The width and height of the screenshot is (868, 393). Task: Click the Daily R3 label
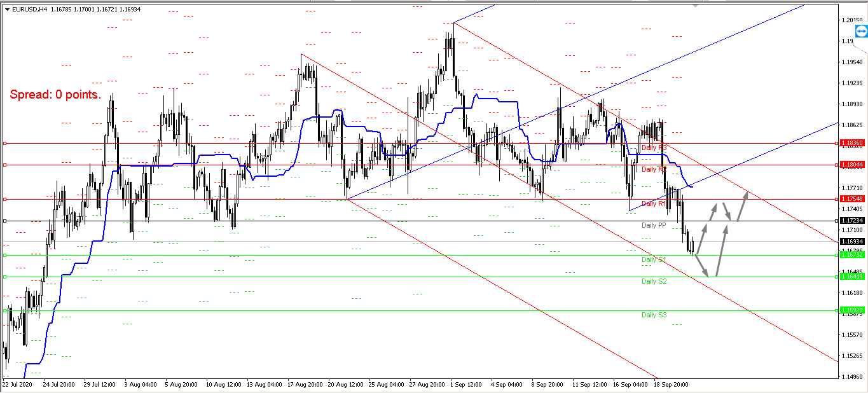coord(654,148)
